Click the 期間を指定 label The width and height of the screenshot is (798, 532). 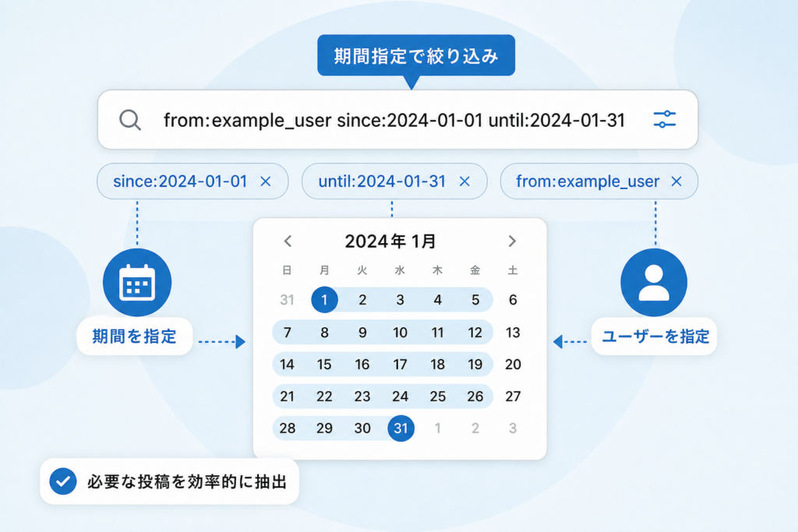point(134,336)
